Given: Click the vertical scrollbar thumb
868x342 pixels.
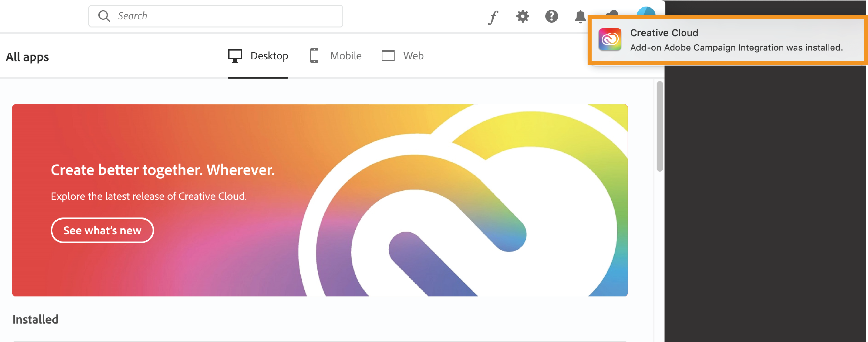Looking at the screenshot, I should 660,126.
